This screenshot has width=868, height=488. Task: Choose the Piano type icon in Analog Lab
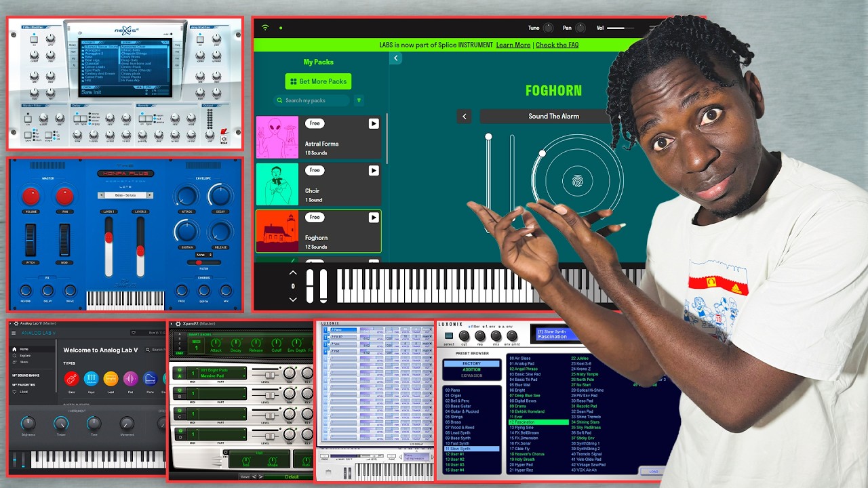[150, 379]
